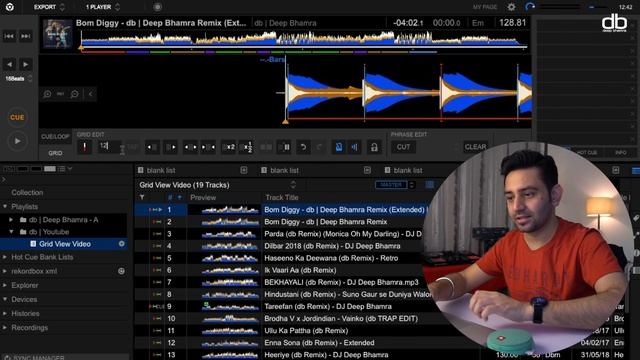Shrink beat grid interval
This screenshot has height=360, width=640.
208,147
